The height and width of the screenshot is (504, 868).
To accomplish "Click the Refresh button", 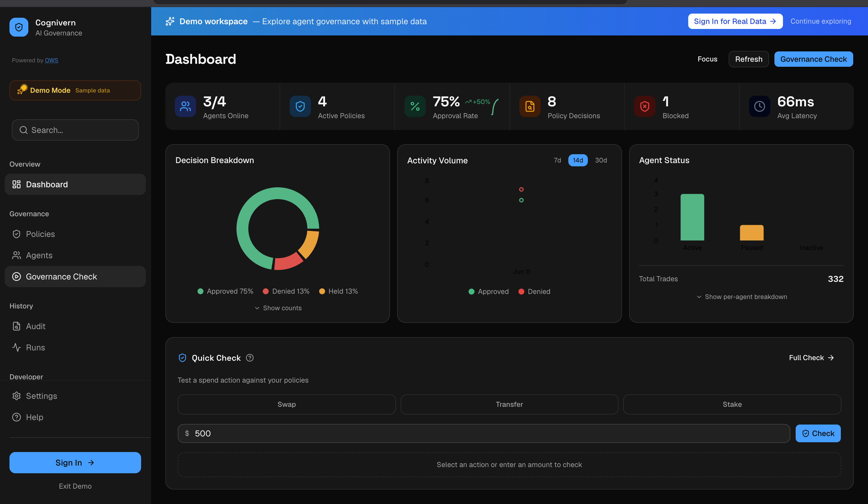I will [748, 59].
